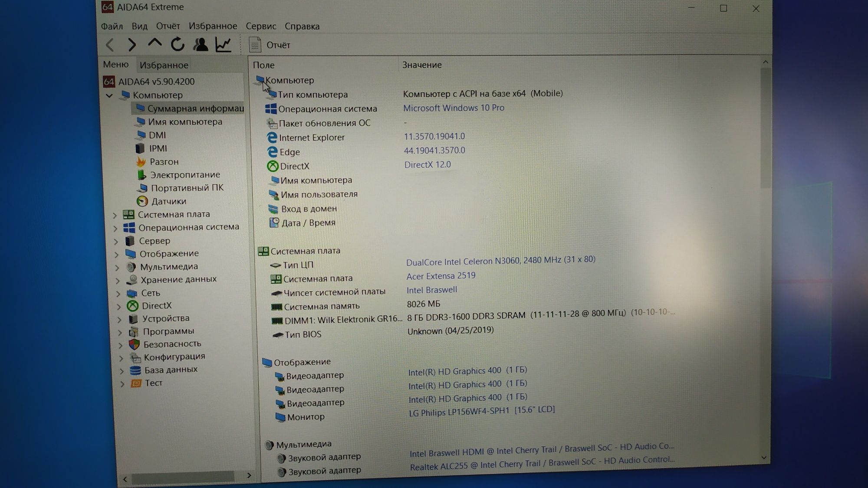Open the Вид menu
The width and height of the screenshot is (868, 488).
coord(139,26)
